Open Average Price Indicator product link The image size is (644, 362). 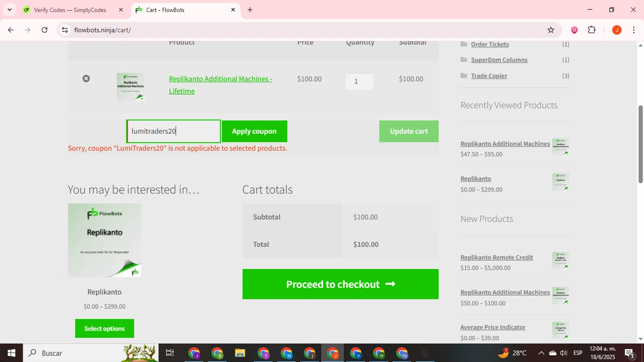click(x=493, y=327)
